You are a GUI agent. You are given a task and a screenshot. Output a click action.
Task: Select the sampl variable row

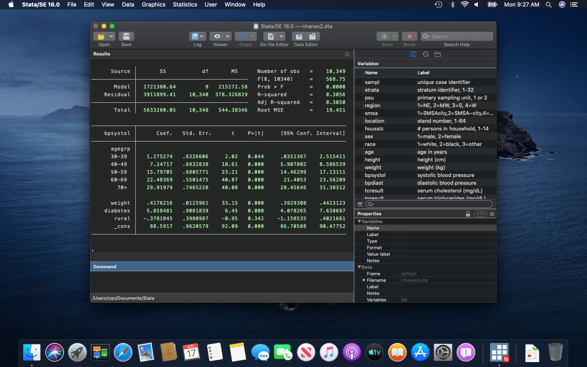[x=426, y=82]
